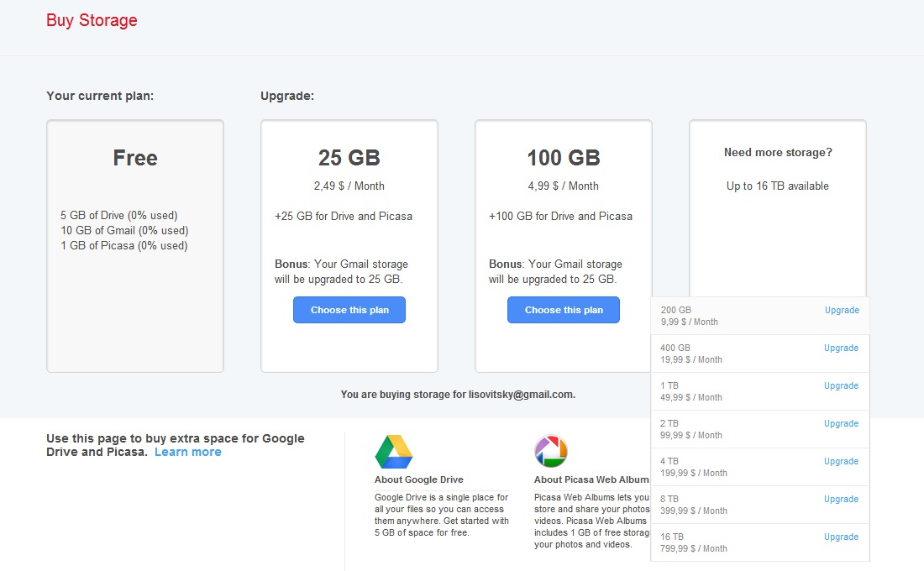Click the 25 GB plan heading
The width and height of the screenshot is (924, 571).
pos(349,158)
